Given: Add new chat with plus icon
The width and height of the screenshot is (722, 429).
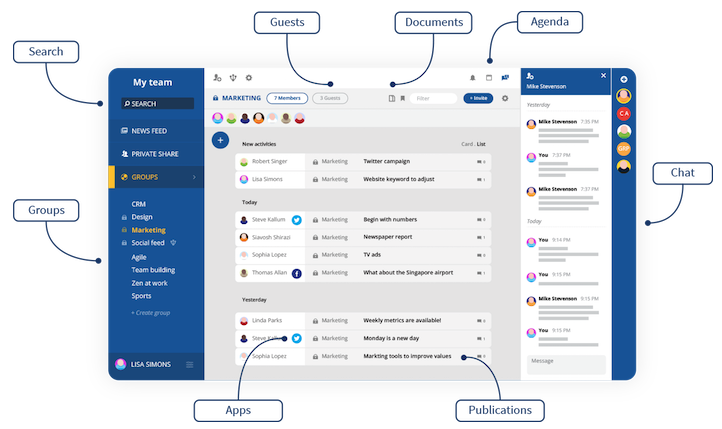Looking at the screenshot, I should pos(624,79).
